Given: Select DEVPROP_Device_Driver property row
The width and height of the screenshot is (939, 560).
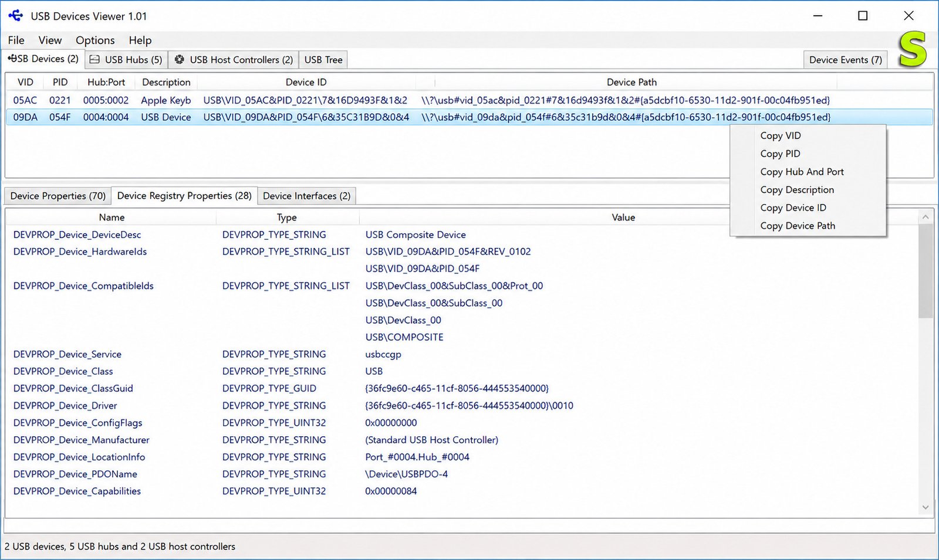Looking at the screenshot, I should pyautogui.click(x=461, y=405).
